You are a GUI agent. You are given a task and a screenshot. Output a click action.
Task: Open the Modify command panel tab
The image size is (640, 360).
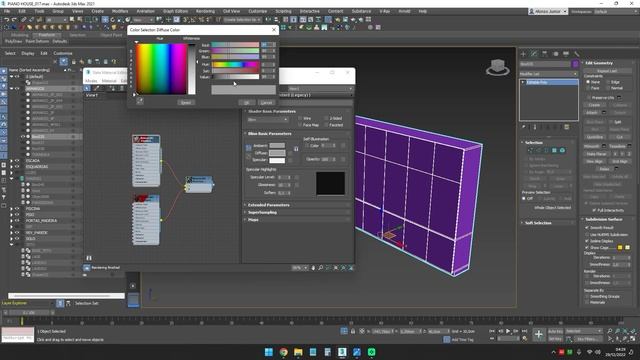pos(534,54)
